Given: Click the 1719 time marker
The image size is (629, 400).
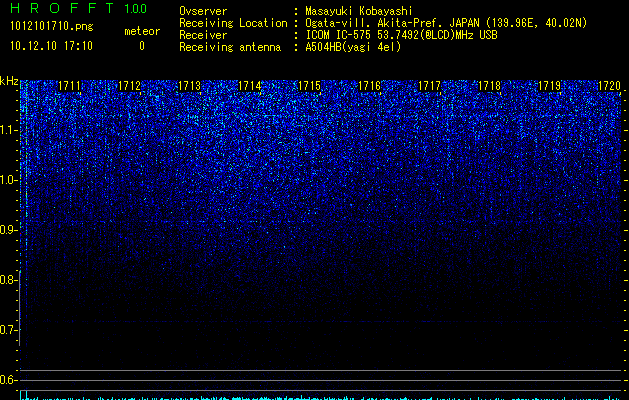Looking at the screenshot, I should (549, 86).
